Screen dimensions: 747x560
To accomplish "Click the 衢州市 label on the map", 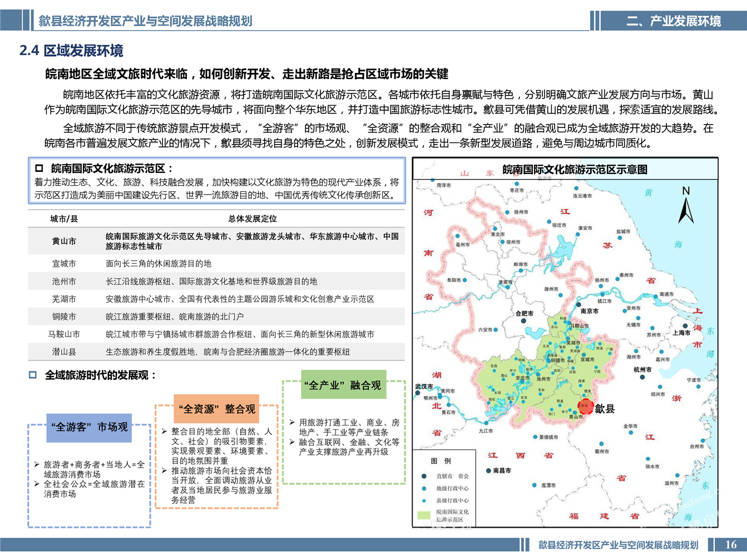I will point(601,452).
